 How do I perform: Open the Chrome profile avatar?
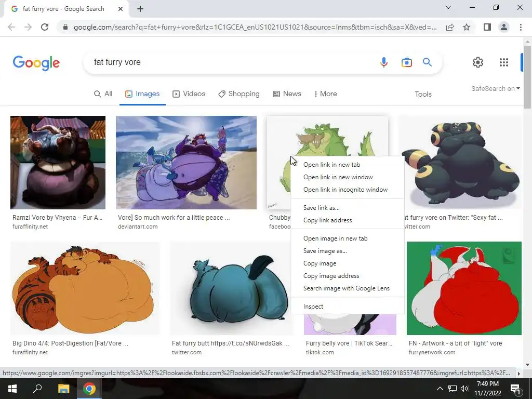pyautogui.click(x=504, y=27)
